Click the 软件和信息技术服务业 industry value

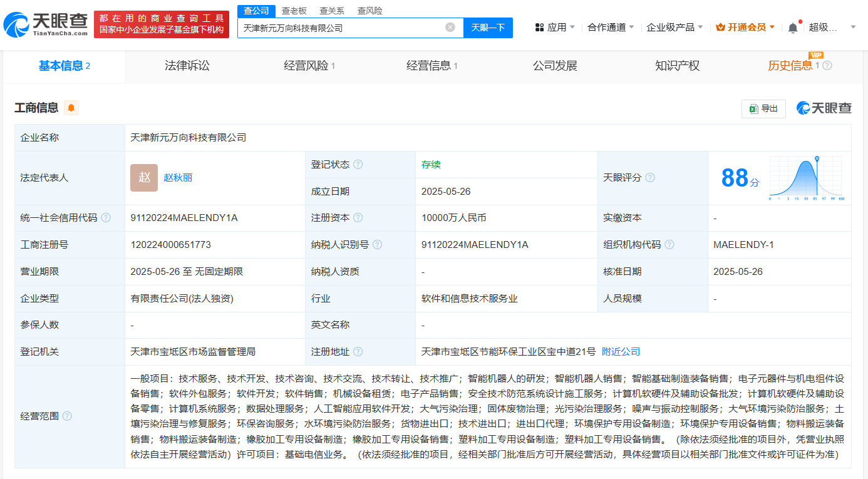(x=470, y=299)
